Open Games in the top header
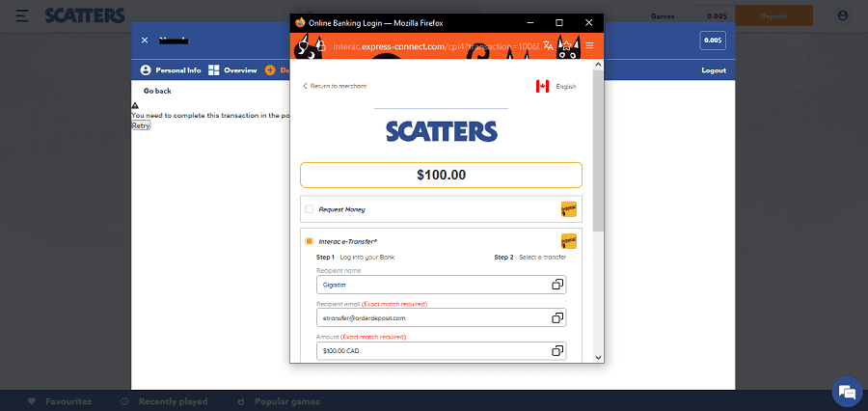This screenshot has width=868, height=411. [x=663, y=16]
